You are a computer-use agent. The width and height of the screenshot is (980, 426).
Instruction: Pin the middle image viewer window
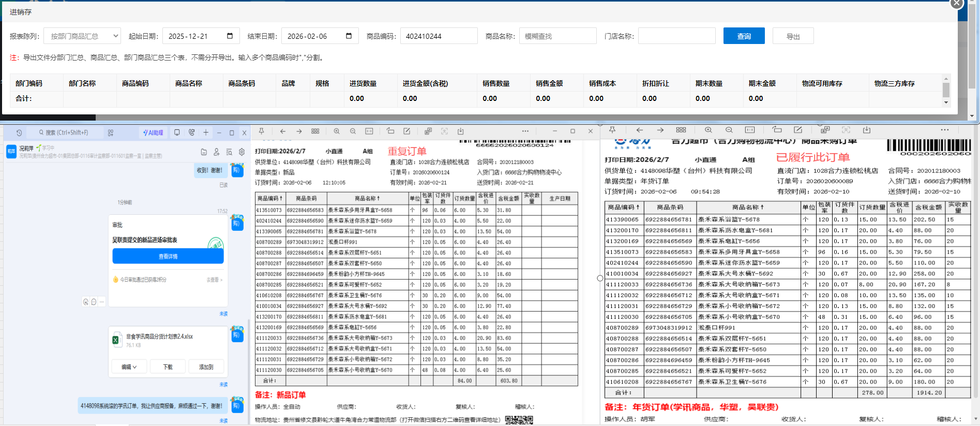(261, 131)
